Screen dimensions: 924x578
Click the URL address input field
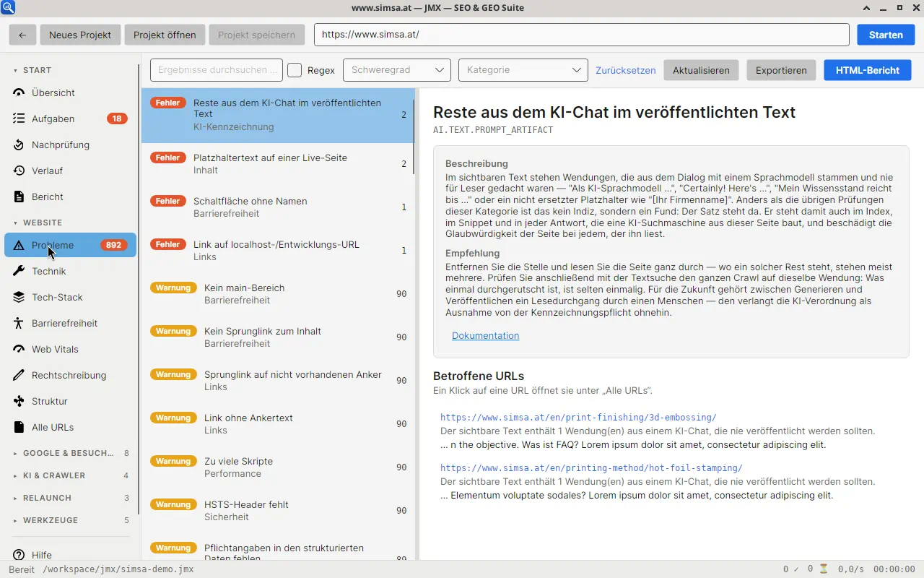point(582,35)
